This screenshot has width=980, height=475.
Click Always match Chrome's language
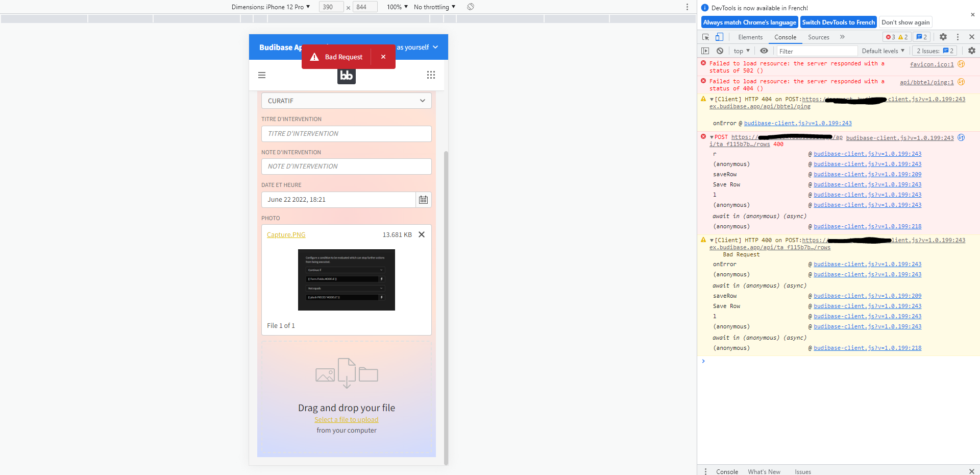749,22
